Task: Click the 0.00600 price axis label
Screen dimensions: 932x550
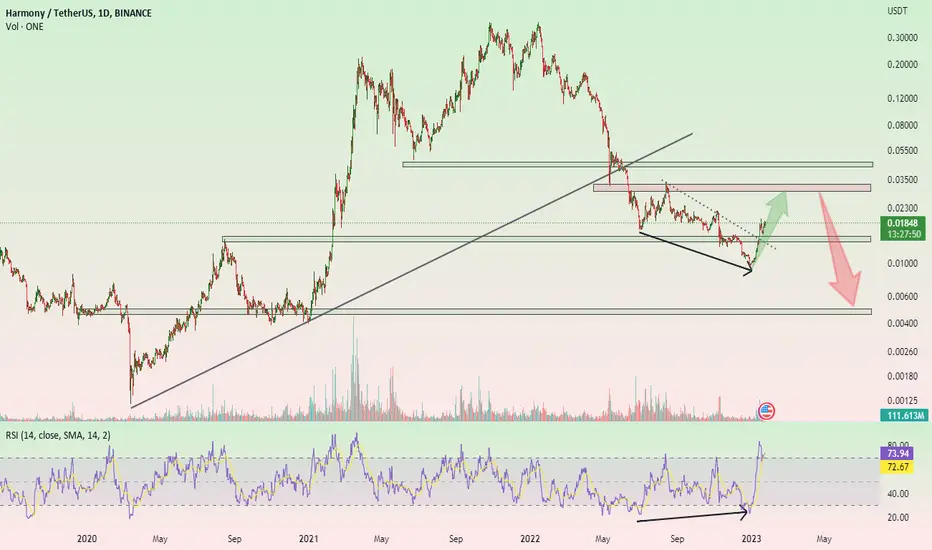Action: click(x=902, y=297)
